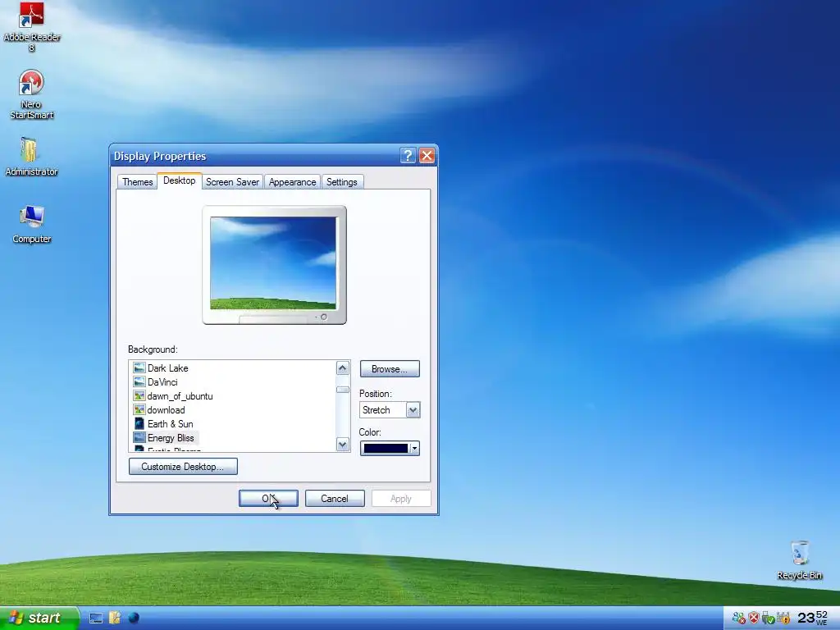Click the Show Desktop quick launch icon

96,619
